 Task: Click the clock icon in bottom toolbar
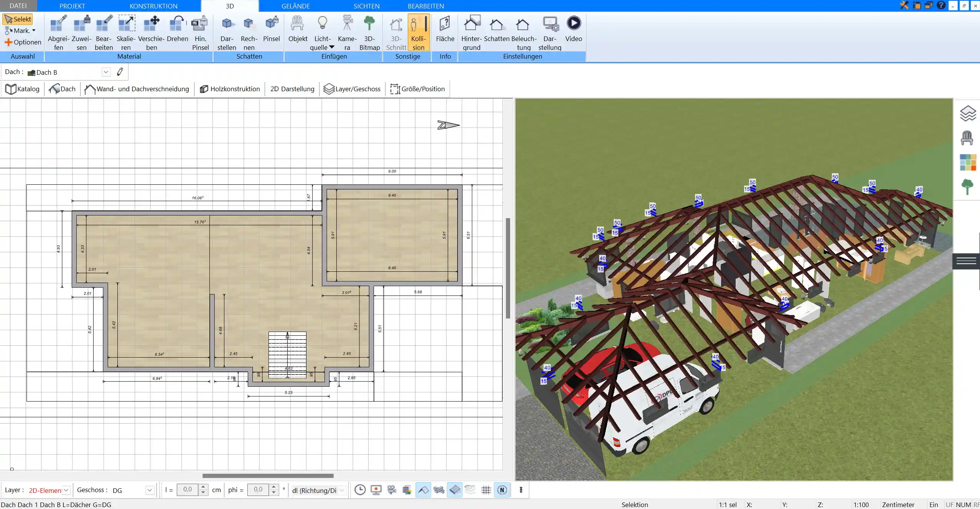[360, 490]
